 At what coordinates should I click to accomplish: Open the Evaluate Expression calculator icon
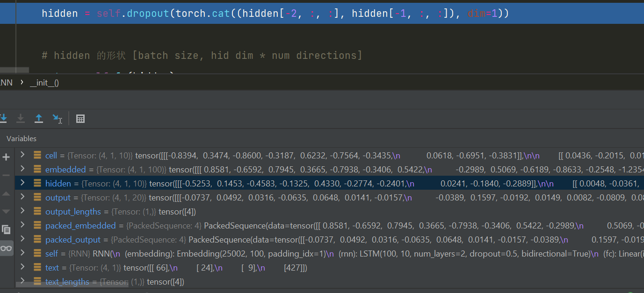[80, 119]
